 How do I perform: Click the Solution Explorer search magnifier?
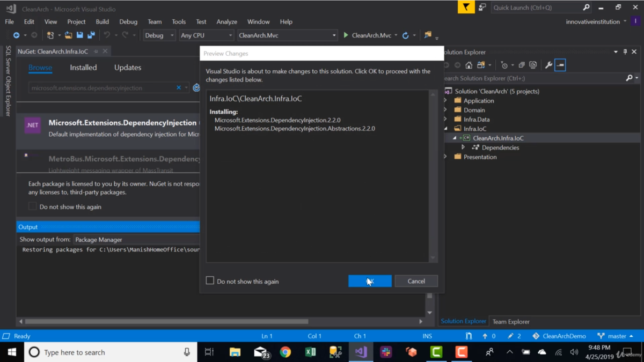click(x=630, y=78)
